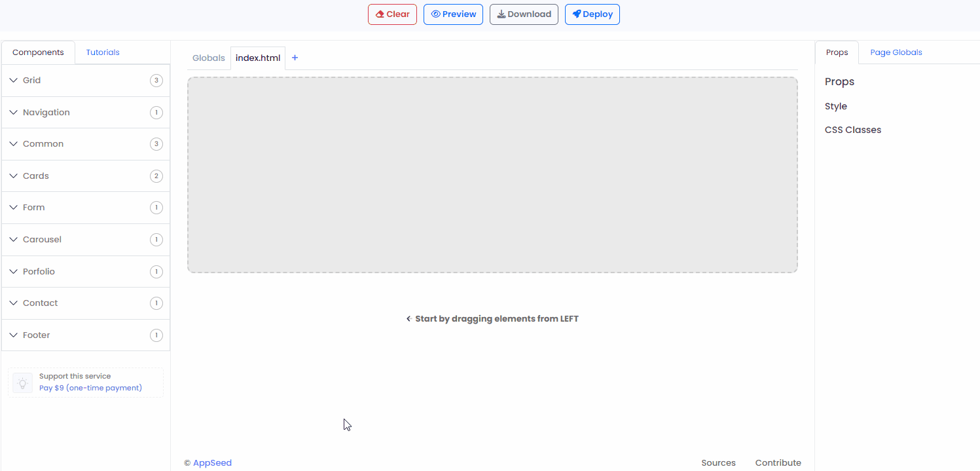Click the Download arrow icon
This screenshot has height=471, width=980.
[501, 14]
